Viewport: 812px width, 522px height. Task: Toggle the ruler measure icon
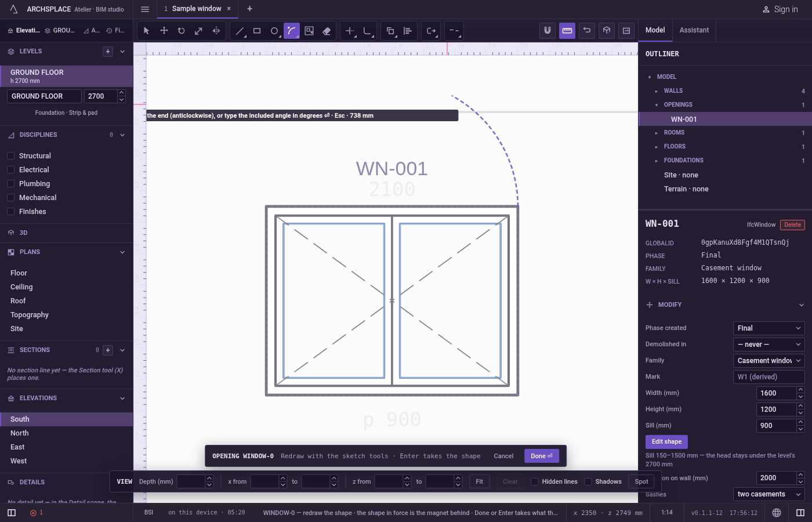(567, 31)
